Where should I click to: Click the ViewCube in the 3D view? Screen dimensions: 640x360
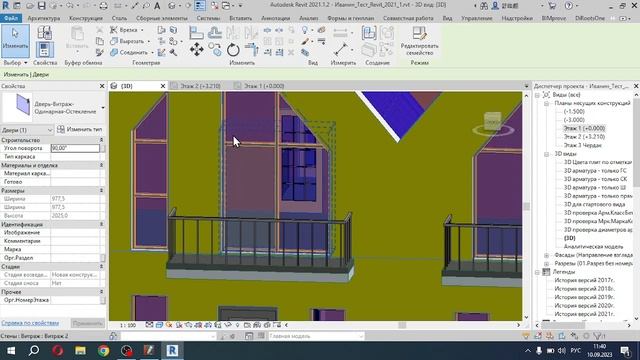(492, 122)
